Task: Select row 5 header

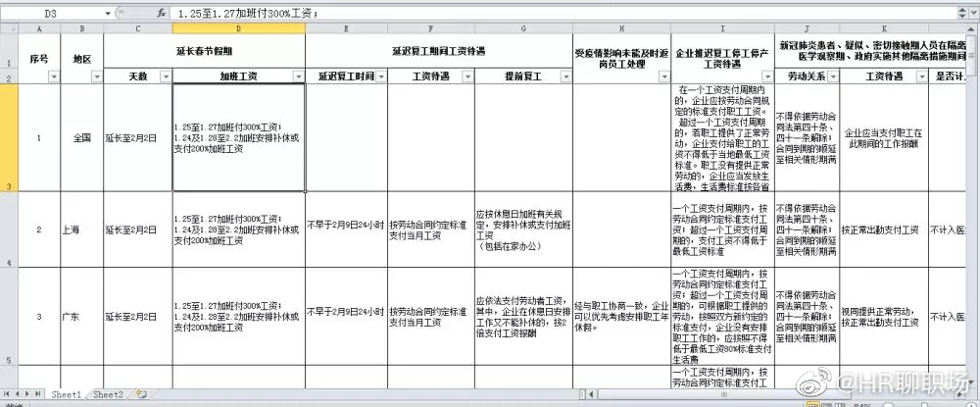Action: [9, 317]
